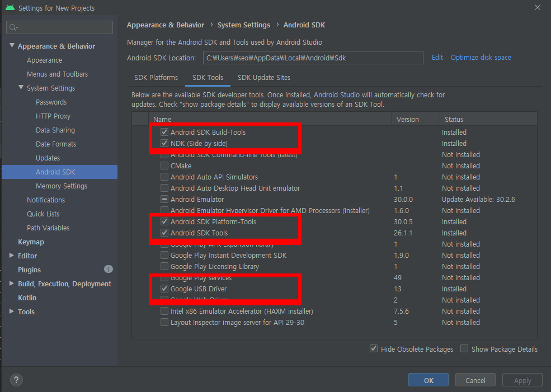Close the Settings dialog window
Viewport: 551px width, 392px height.
coord(538,7)
